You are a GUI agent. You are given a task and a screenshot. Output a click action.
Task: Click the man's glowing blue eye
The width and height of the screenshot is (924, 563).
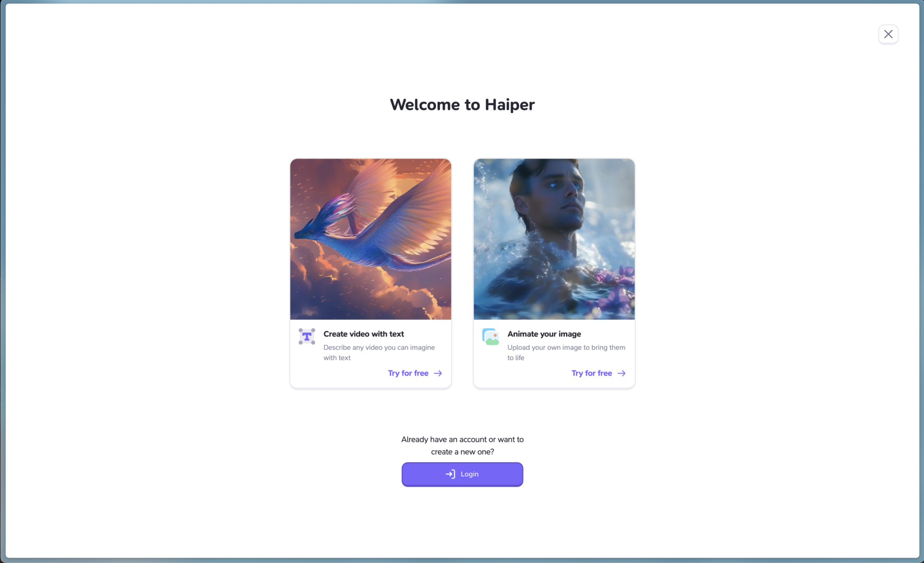click(x=553, y=185)
